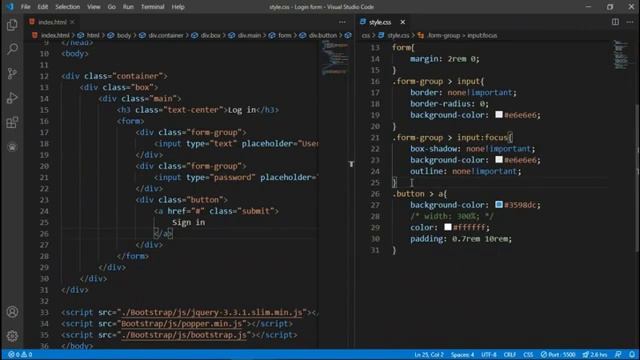Click Spaces: 4 indentation setting
This screenshot has height=360, width=640.
pyautogui.click(x=462, y=355)
